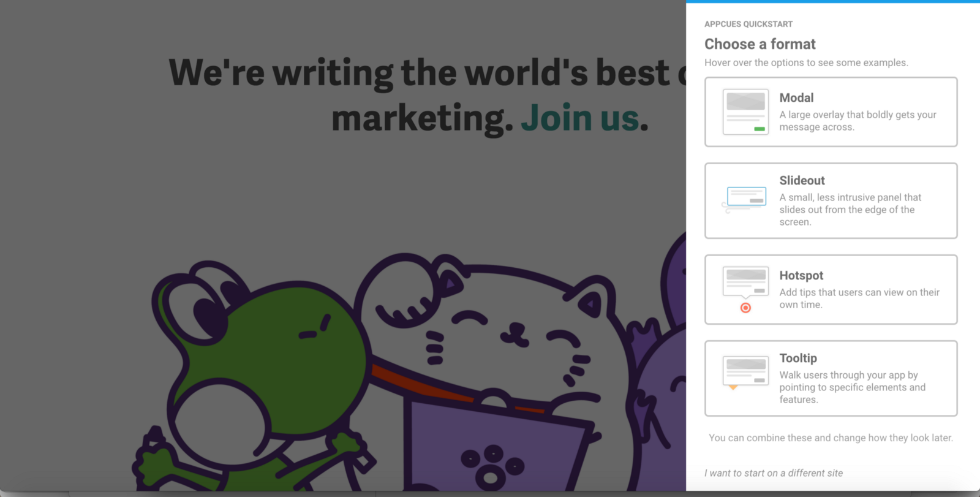Click the red hotspot beacon dot

pyautogui.click(x=745, y=308)
